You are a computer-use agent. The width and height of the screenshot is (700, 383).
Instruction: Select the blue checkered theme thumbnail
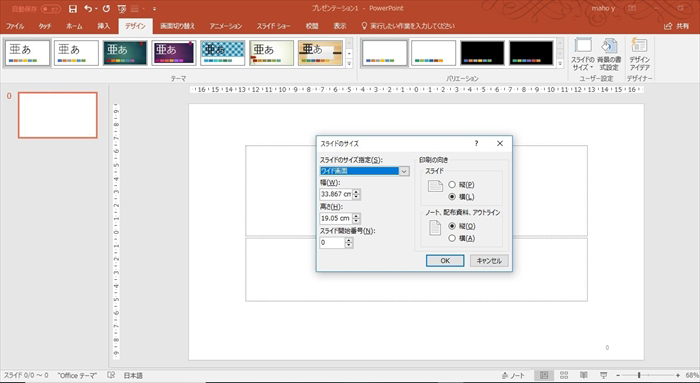click(222, 53)
